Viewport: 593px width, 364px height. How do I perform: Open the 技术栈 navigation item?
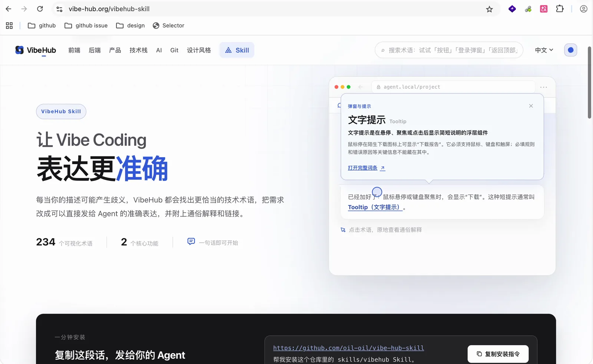pos(138,50)
